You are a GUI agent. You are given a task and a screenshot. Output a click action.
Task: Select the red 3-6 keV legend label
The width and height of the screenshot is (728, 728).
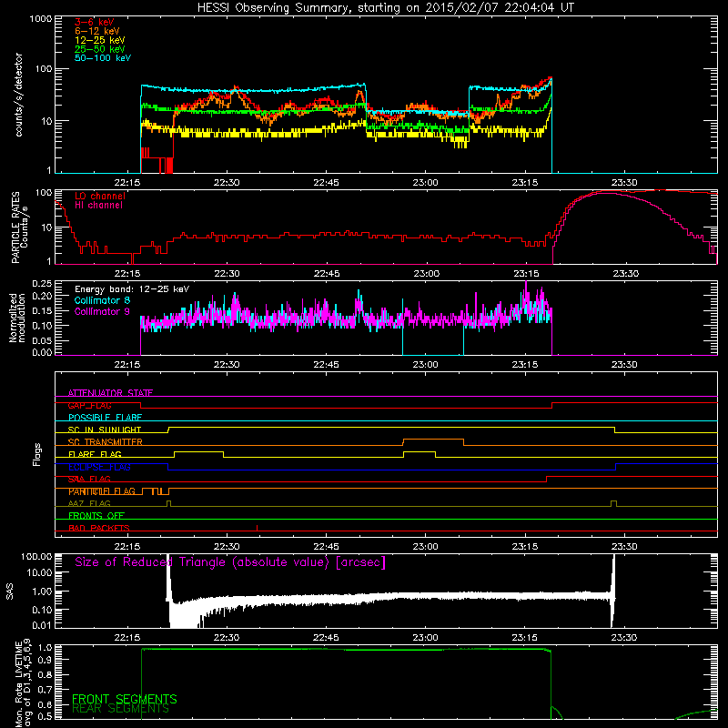[x=95, y=22]
